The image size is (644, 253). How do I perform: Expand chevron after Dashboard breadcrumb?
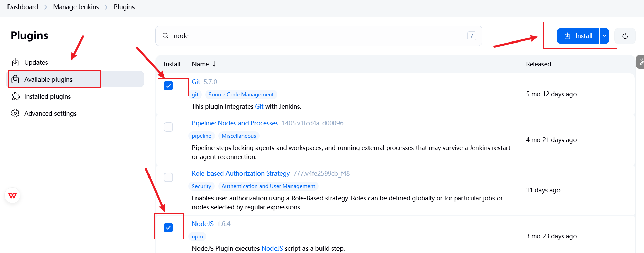46,7
